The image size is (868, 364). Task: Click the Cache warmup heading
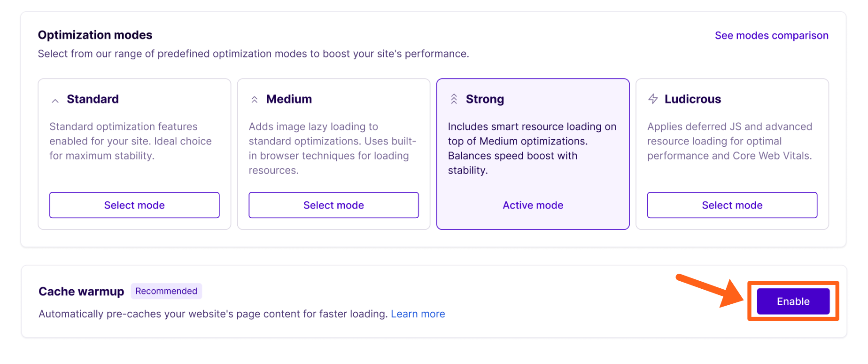81,292
